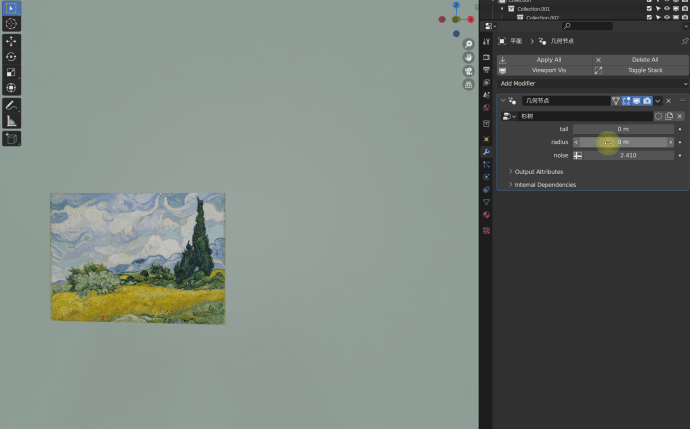Open the World properties tab
The height and width of the screenshot is (429, 690).
pyautogui.click(x=486, y=107)
